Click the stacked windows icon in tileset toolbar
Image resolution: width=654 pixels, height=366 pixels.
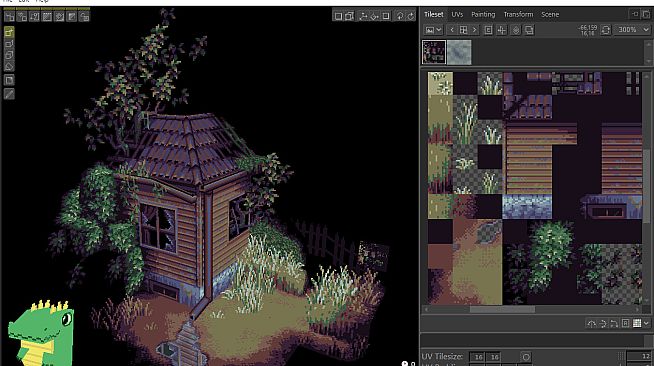(529, 30)
